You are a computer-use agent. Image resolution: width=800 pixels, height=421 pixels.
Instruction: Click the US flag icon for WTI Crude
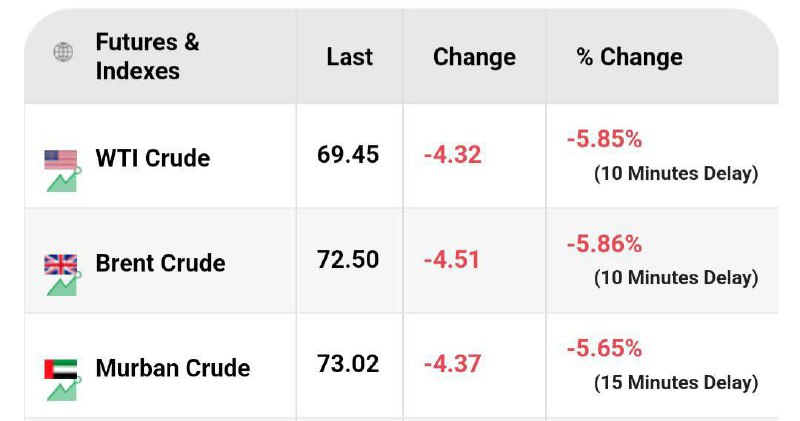61,159
